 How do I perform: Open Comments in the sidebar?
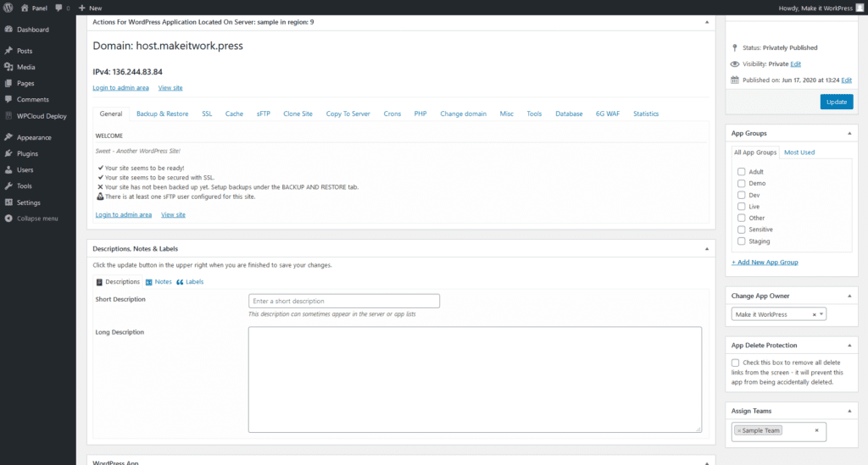33,100
